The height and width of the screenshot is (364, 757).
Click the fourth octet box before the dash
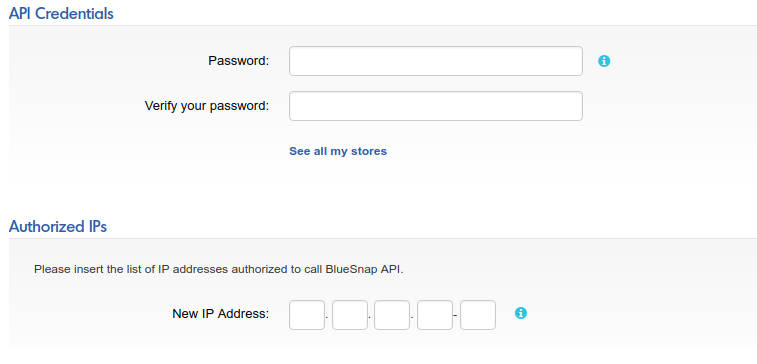pos(435,315)
